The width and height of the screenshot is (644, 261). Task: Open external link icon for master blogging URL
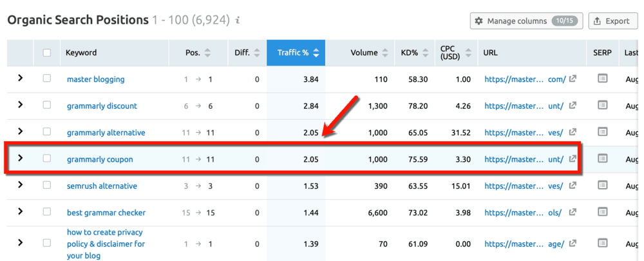point(573,79)
